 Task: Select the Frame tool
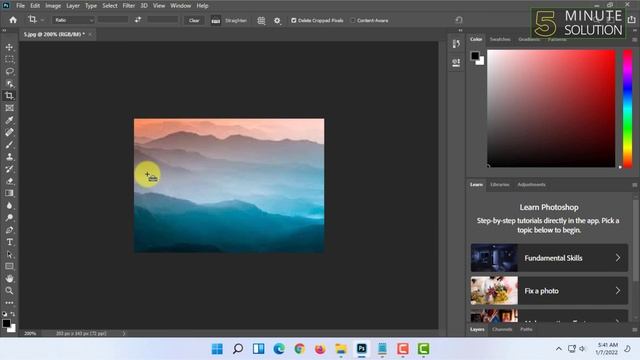pos(9,108)
